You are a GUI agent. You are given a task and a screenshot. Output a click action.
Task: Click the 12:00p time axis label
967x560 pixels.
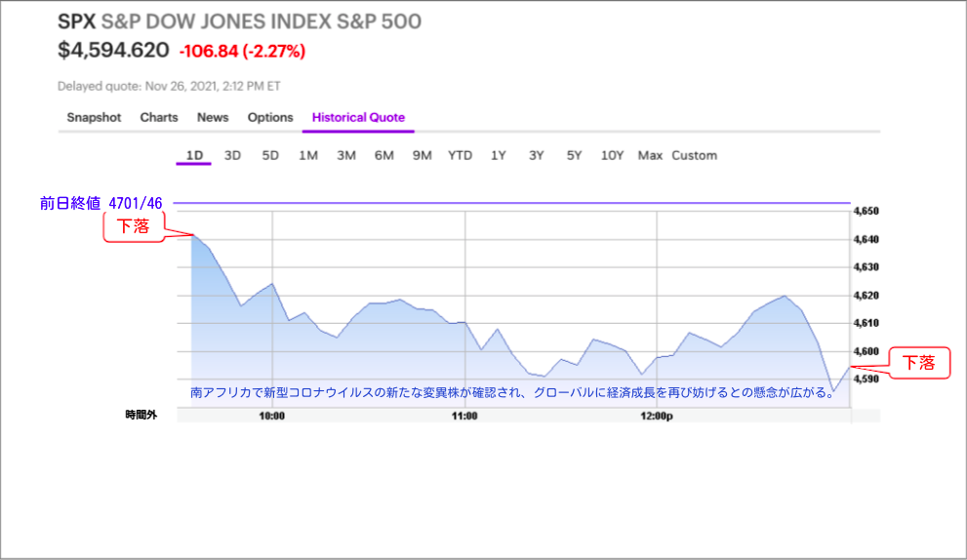[657, 416]
